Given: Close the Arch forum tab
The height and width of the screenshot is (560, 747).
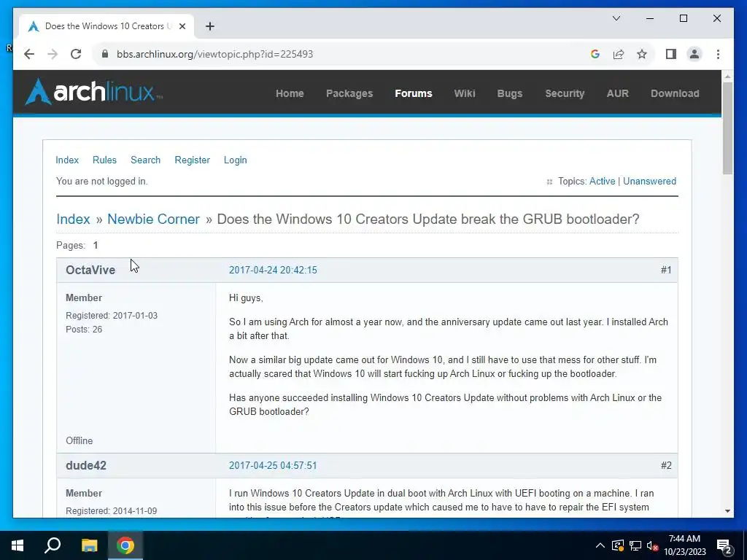Looking at the screenshot, I should click(x=182, y=26).
